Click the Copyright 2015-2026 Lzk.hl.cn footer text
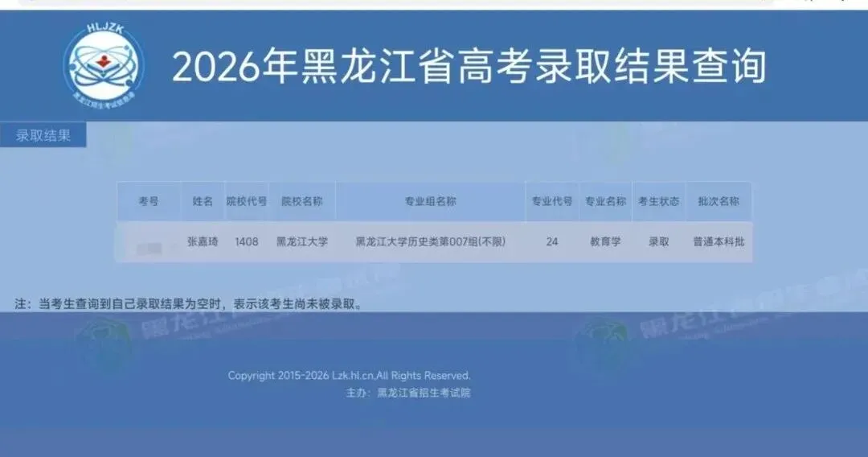This screenshot has width=868, height=457. (x=349, y=376)
